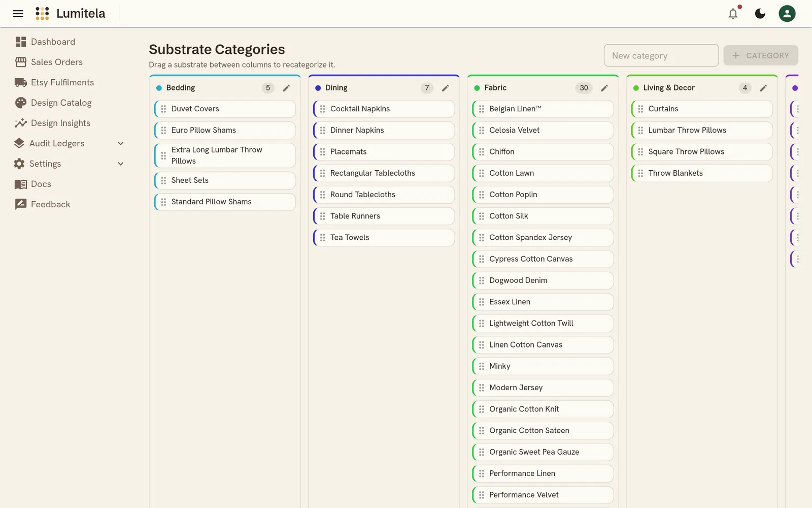Click the Sheet Sets drag handle
This screenshot has width=812, height=508.
point(163,180)
